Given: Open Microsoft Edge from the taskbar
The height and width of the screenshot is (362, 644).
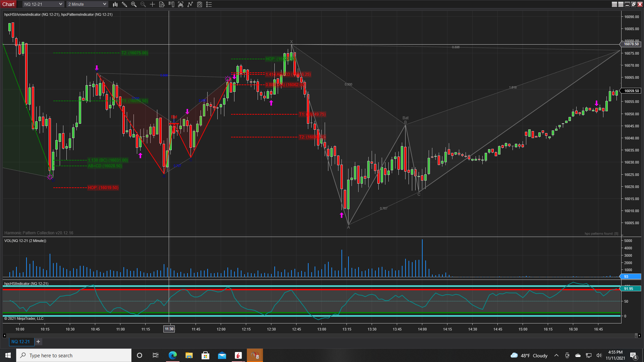Looking at the screenshot, I should (x=173, y=356).
